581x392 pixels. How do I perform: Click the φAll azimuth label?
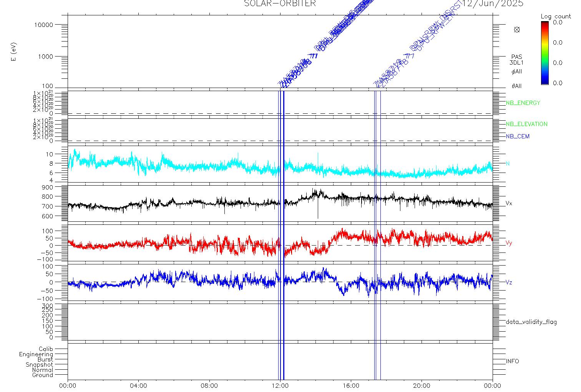pos(517,72)
